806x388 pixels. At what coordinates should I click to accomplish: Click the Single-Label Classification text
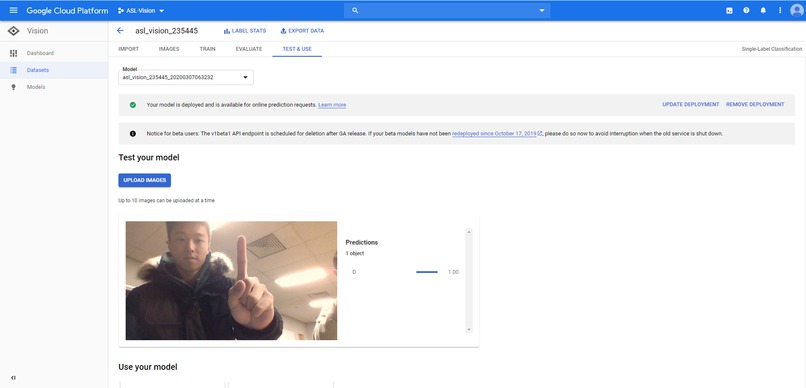click(772, 49)
